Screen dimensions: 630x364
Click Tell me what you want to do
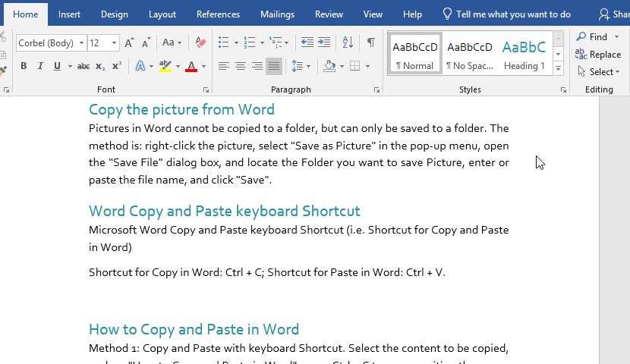click(x=506, y=14)
